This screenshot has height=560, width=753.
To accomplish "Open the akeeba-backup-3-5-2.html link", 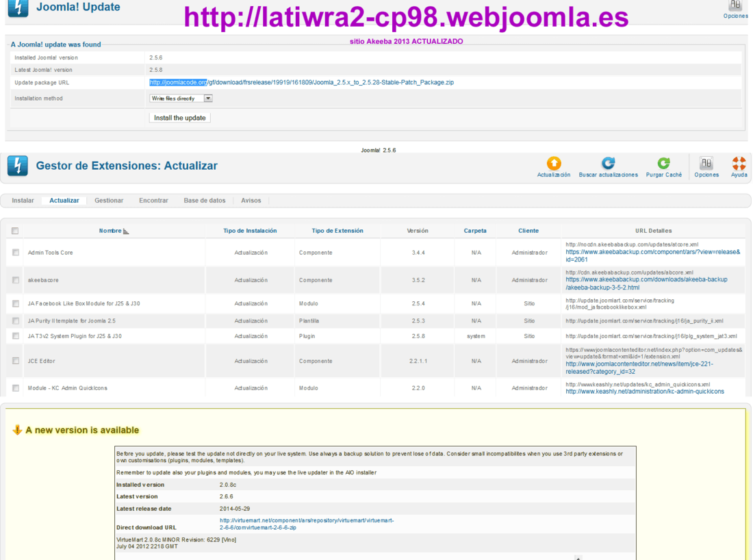I will pyautogui.click(x=646, y=283).
